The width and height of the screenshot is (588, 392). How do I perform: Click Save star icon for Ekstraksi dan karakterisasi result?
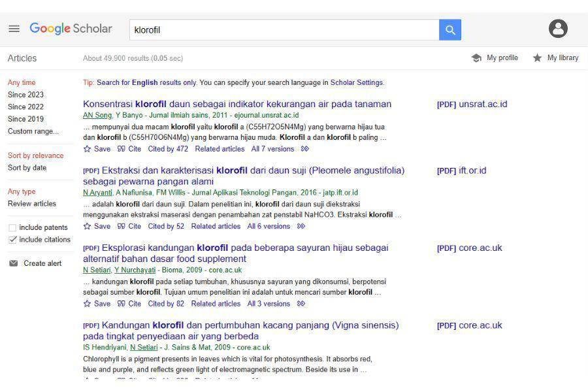click(x=87, y=226)
